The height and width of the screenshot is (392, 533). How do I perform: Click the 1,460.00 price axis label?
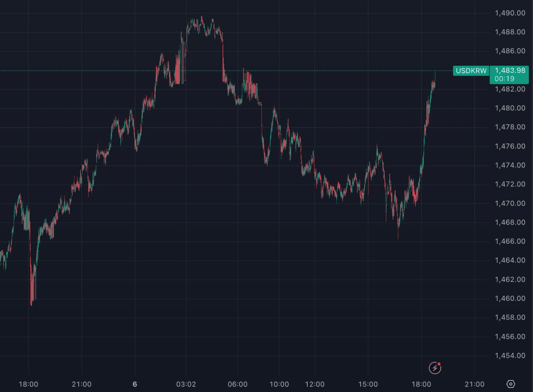coord(510,298)
